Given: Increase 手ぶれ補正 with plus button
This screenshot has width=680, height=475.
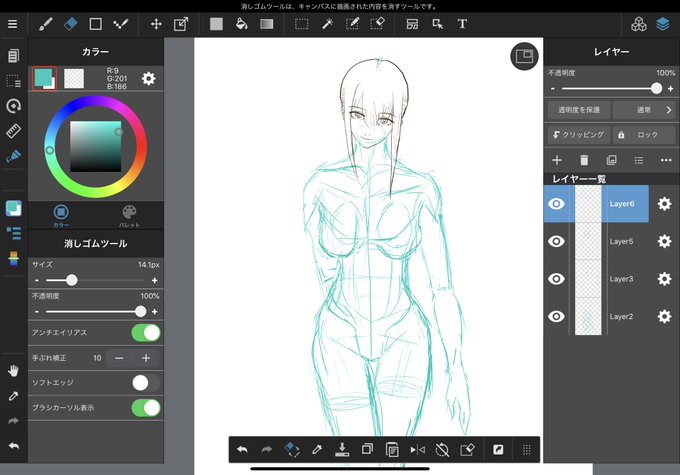Looking at the screenshot, I should (x=146, y=358).
